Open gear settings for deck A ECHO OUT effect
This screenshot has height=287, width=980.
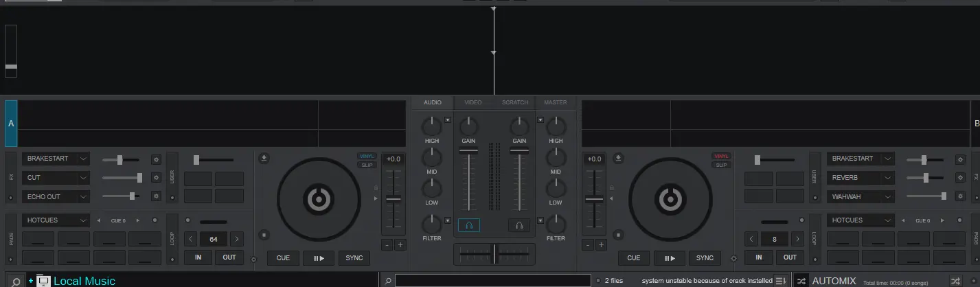coord(156,196)
